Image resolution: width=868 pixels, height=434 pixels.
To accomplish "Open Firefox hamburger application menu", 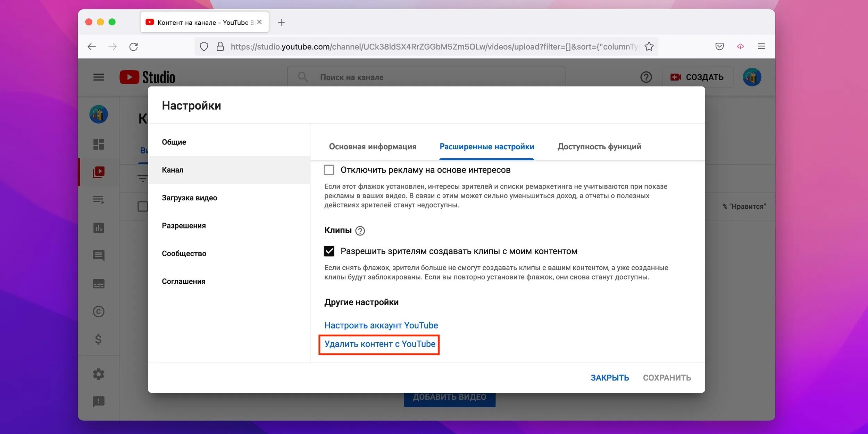I will [x=761, y=47].
